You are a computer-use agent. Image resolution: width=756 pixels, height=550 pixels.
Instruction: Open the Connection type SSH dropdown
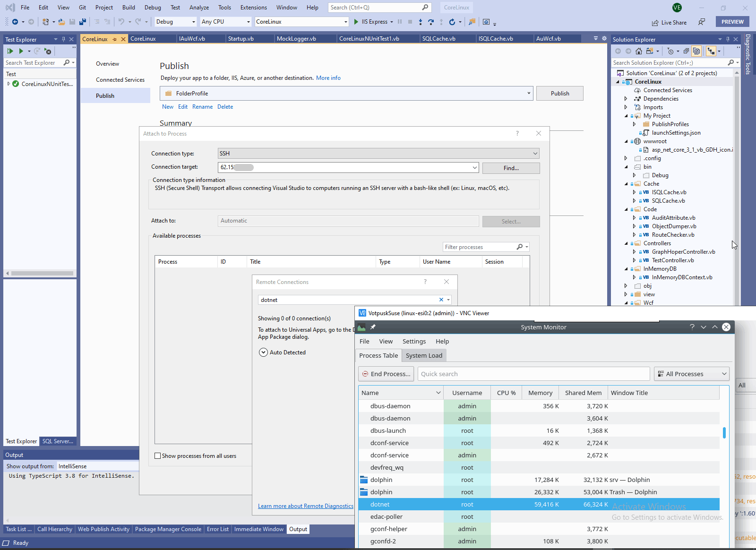click(x=535, y=154)
